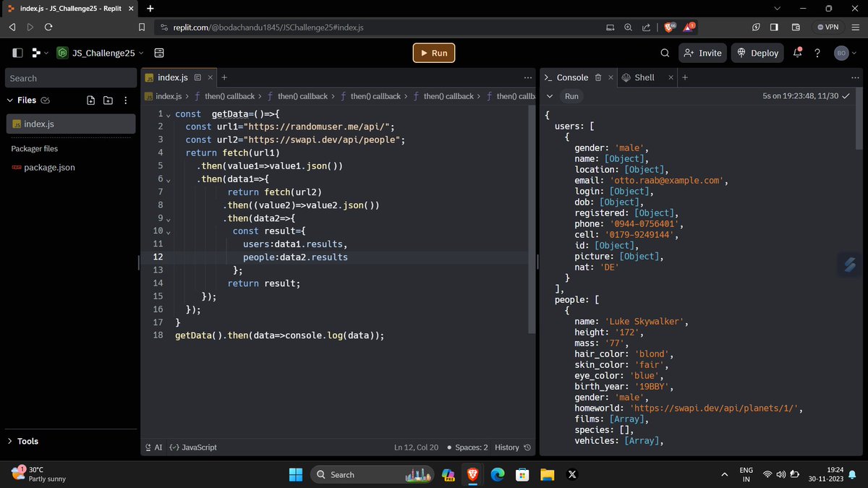Deploy the repl with the Deploy button
This screenshot has width=868, height=488.
click(758, 53)
